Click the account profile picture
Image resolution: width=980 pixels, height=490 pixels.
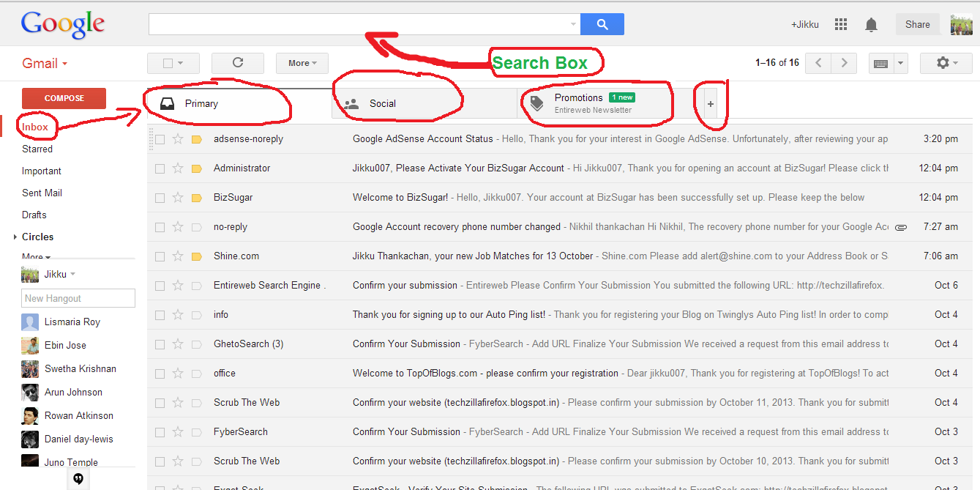click(x=961, y=24)
